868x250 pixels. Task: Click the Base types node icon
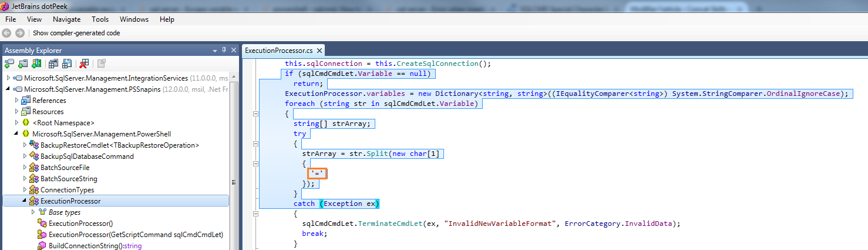(x=42, y=212)
